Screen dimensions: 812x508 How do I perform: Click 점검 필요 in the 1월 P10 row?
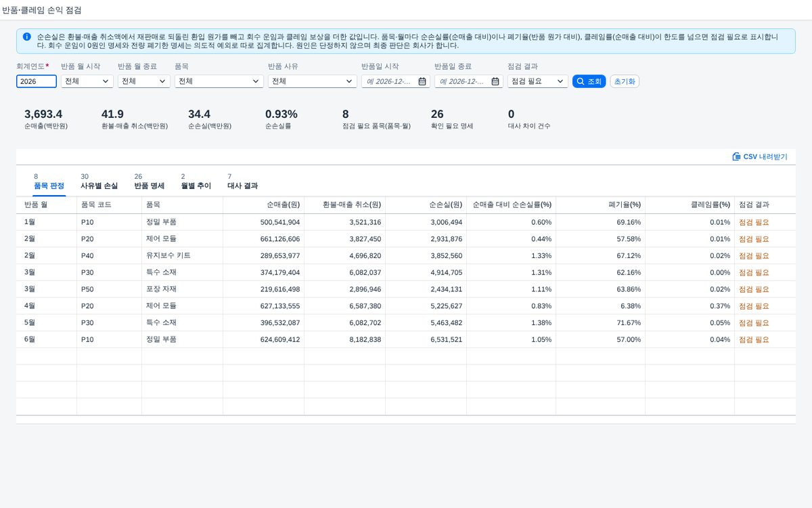(754, 222)
